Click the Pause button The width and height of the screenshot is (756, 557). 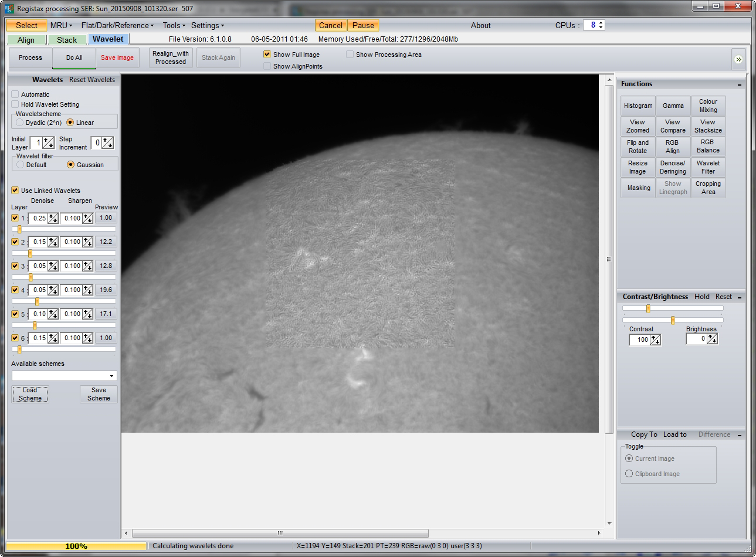pos(363,25)
